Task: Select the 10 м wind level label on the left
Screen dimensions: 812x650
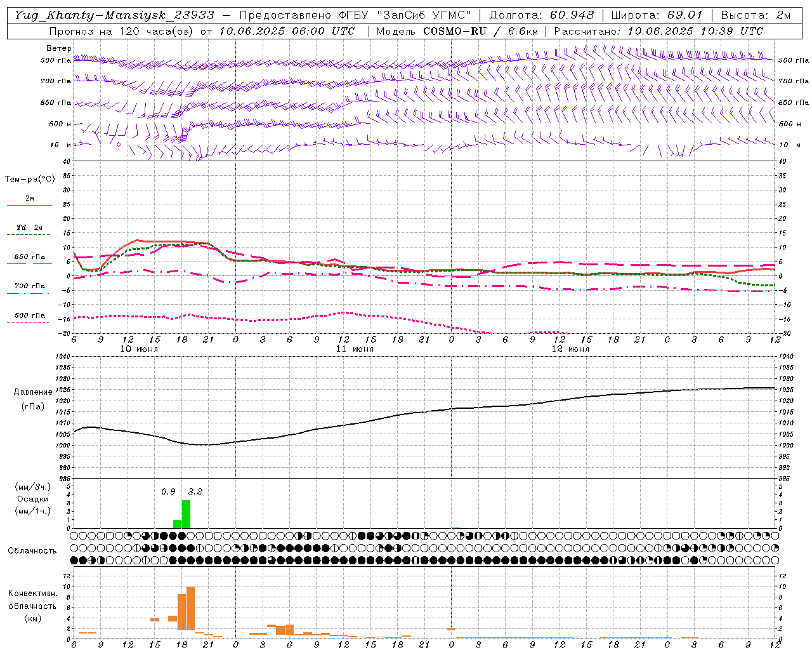Action: pyautogui.click(x=61, y=145)
